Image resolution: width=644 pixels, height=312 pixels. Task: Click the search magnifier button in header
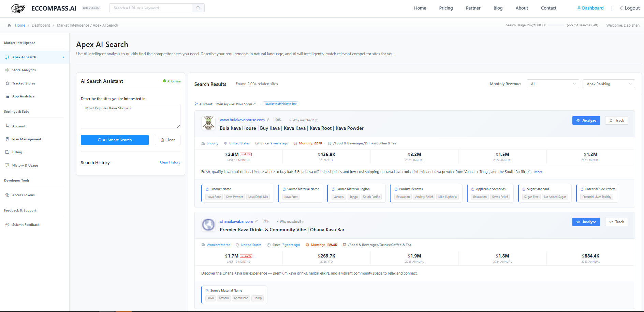198,8
